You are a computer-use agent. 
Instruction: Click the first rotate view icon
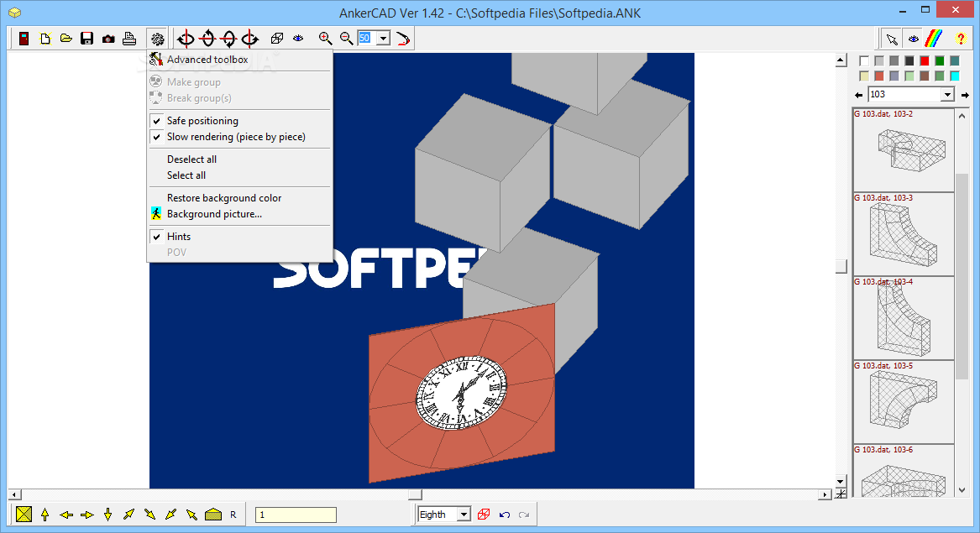[186, 39]
